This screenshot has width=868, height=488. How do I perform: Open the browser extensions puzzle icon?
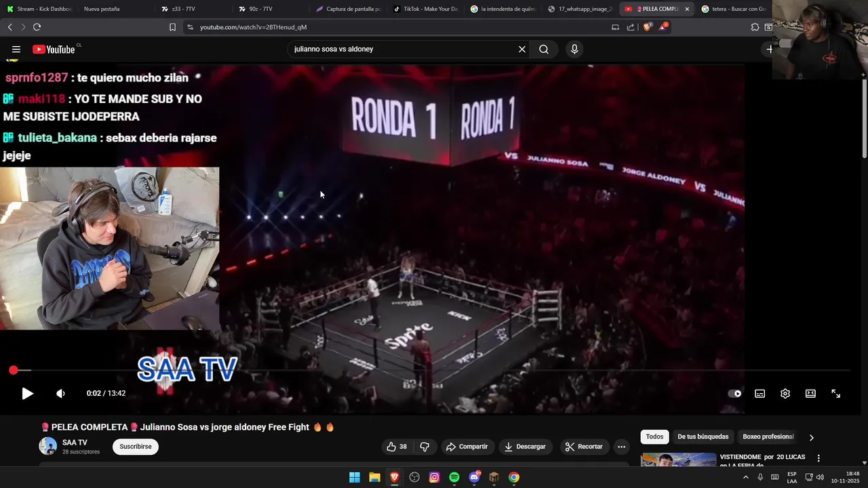(755, 27)
